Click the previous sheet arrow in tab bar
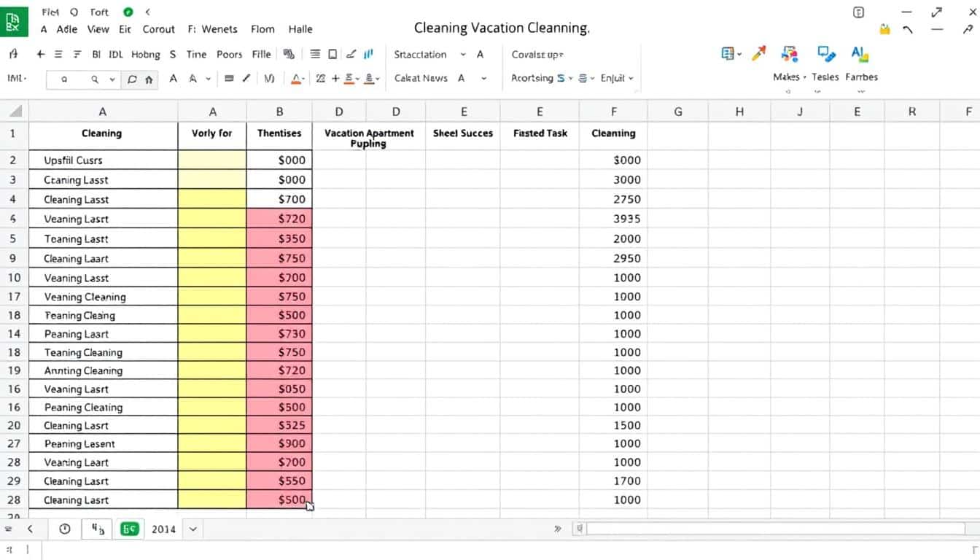 click(x=30, y=529)
